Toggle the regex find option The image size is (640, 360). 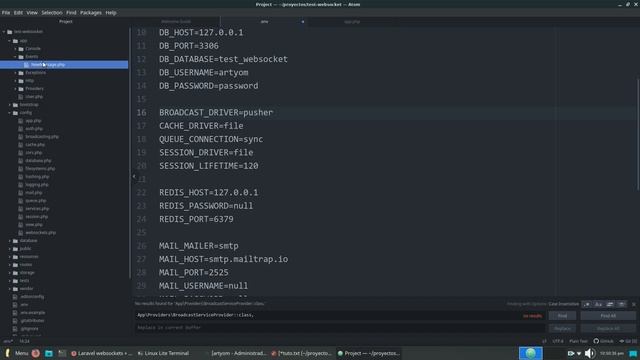tap(587, 304)
